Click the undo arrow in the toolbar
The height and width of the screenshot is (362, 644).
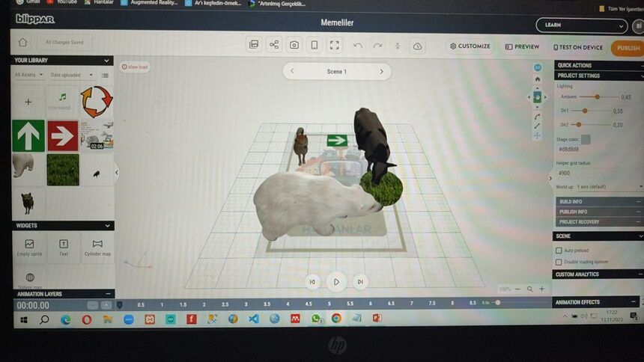pos(358,46)
